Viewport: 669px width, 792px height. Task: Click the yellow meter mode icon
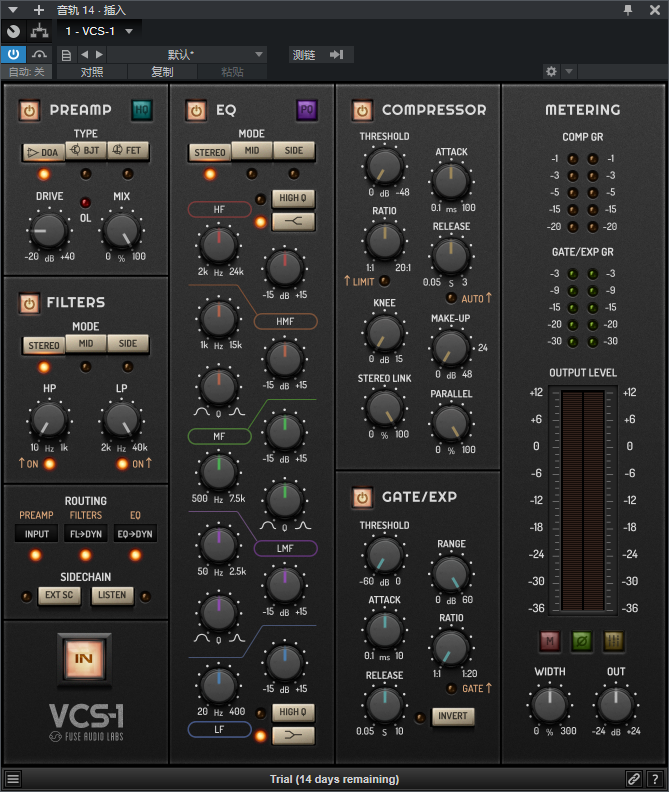[613, 641]
